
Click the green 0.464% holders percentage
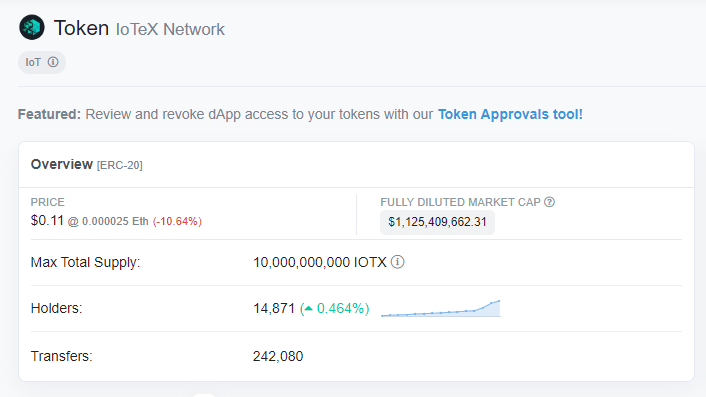[x=340, y=308]
